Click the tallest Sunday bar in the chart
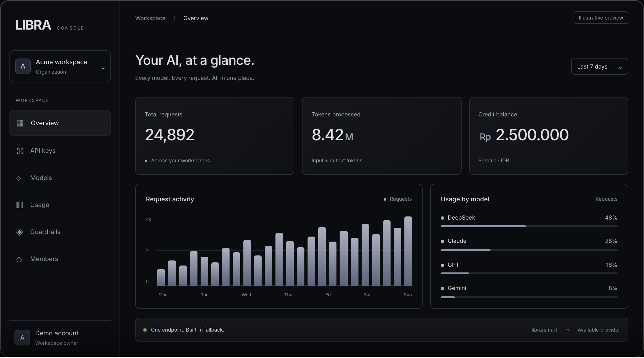This screenshot has height=358, width=644. (x=408, y=251)
